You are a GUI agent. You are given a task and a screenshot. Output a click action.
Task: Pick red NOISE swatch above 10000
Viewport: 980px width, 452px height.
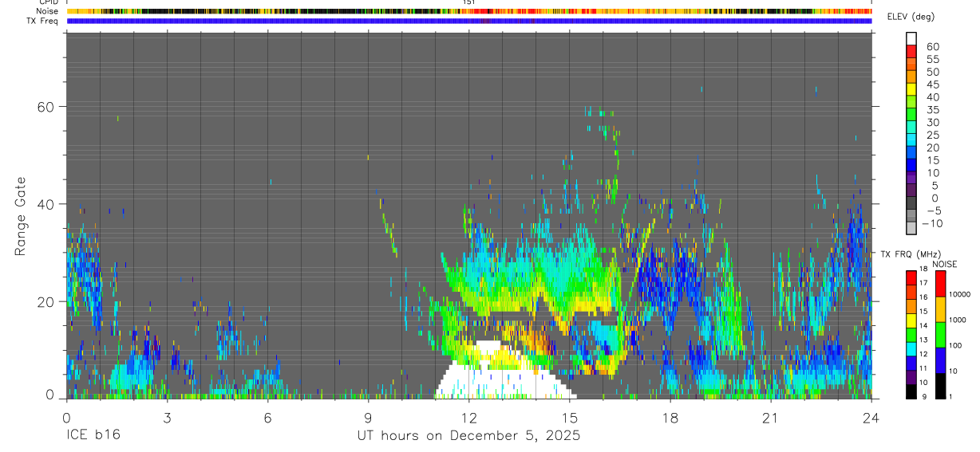[940, 283]
